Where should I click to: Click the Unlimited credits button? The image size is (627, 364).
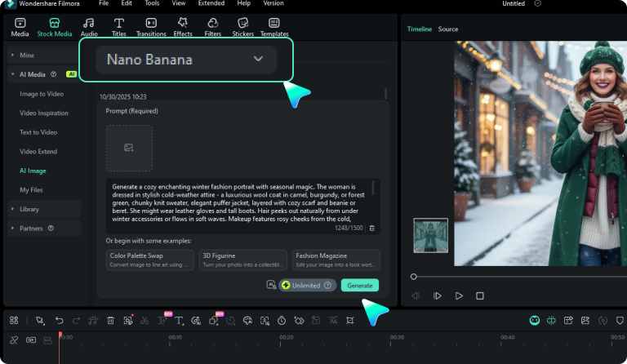(x=307, y=286)
